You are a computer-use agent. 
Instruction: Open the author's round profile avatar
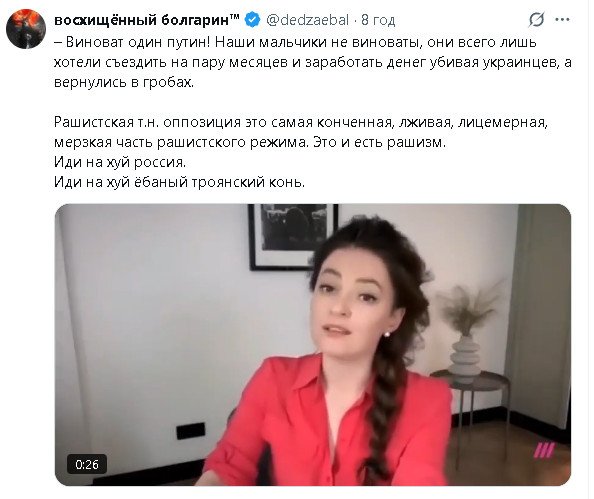coord(26,29)
